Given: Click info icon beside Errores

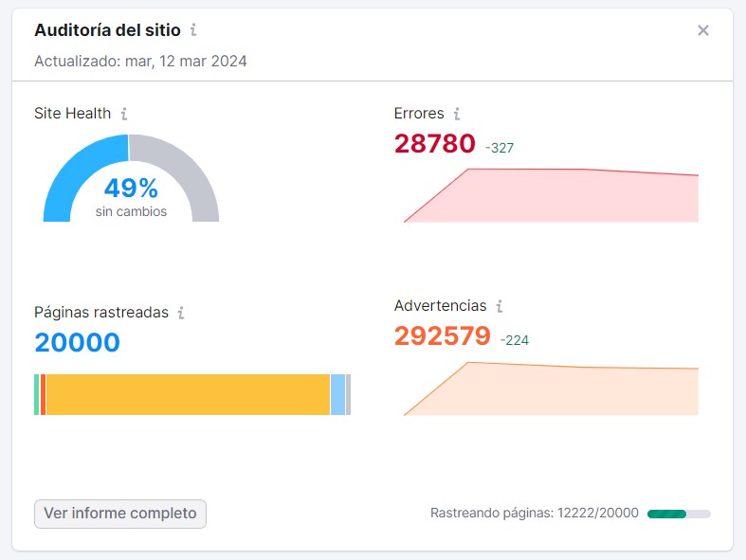Looking at the screenshot, I should point(457,114).
